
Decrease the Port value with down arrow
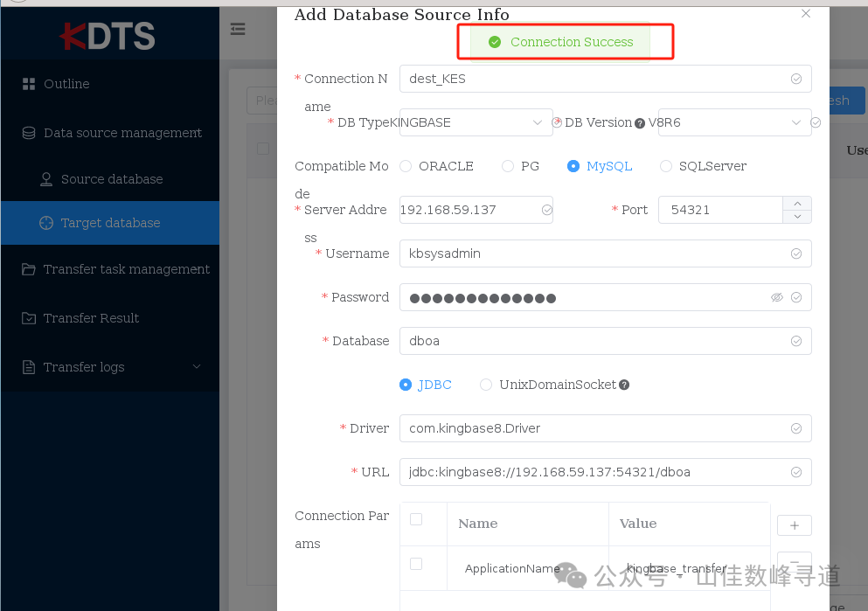(x=797, y=217)
